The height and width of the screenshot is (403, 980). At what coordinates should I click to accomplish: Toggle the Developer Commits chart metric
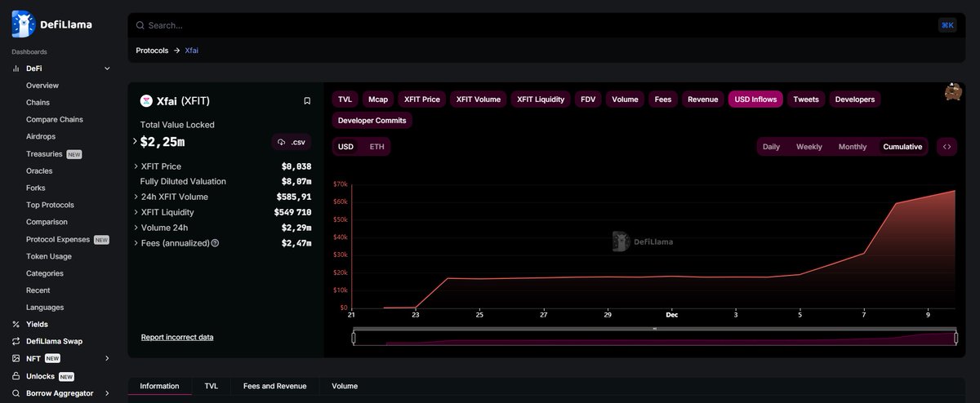[372, 121]
